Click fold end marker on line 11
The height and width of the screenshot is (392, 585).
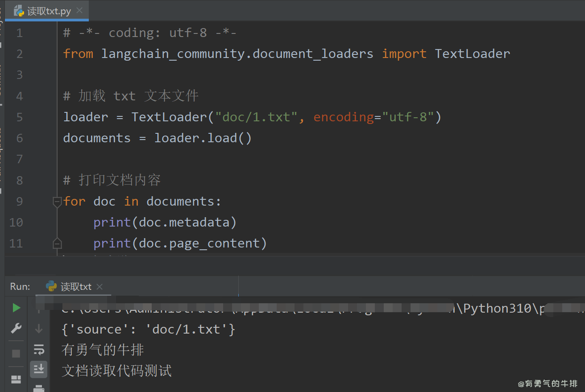point(57,243)
